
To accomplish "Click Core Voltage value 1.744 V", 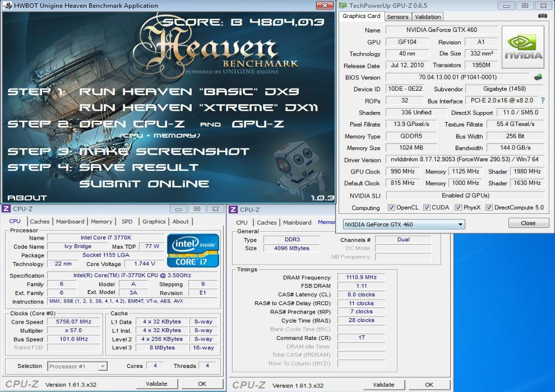I will point(145,264).
